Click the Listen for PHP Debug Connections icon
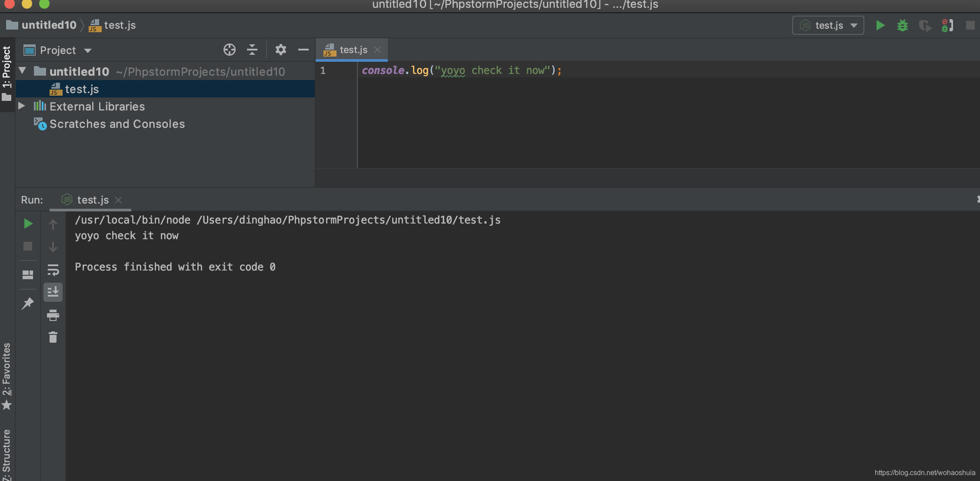This screenshot has height=481, width=980. coord(947,26)
